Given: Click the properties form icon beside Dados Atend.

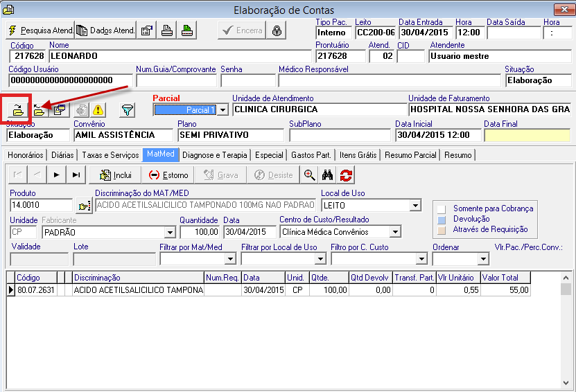Looking at the screenshot, I should coord(146,30).
